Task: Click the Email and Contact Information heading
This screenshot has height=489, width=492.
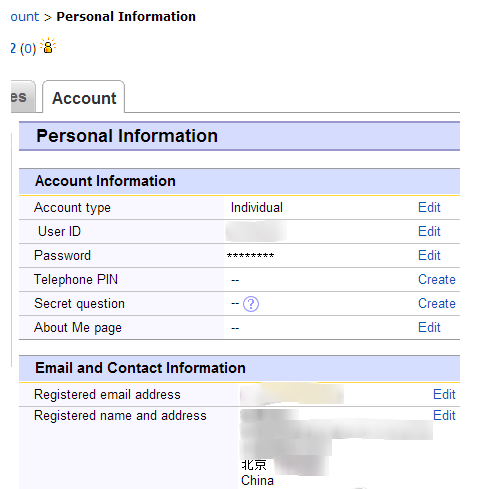Action: (140, 368)
